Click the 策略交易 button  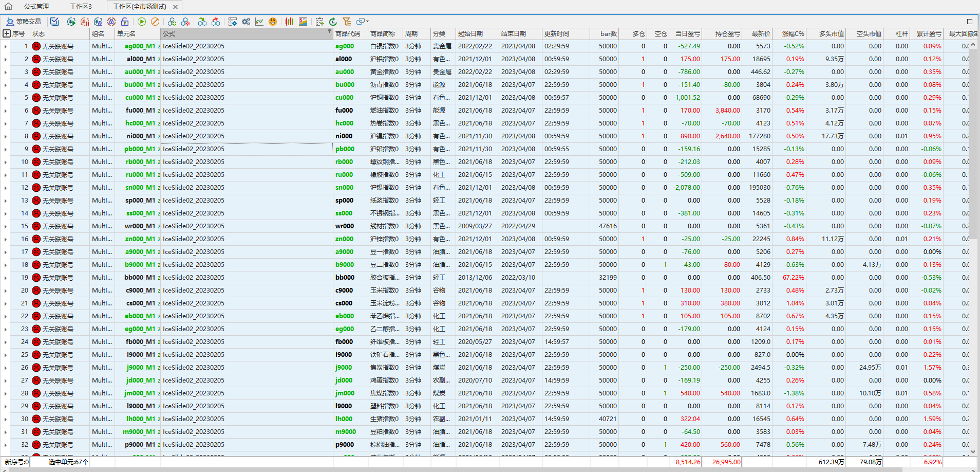pos(24,22)
